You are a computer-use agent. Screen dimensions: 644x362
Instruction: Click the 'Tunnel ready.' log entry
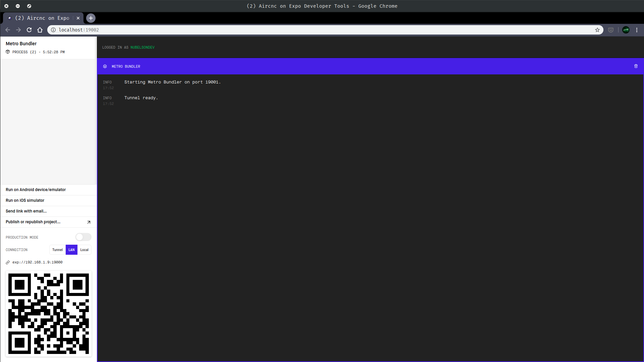click(141, 98)
